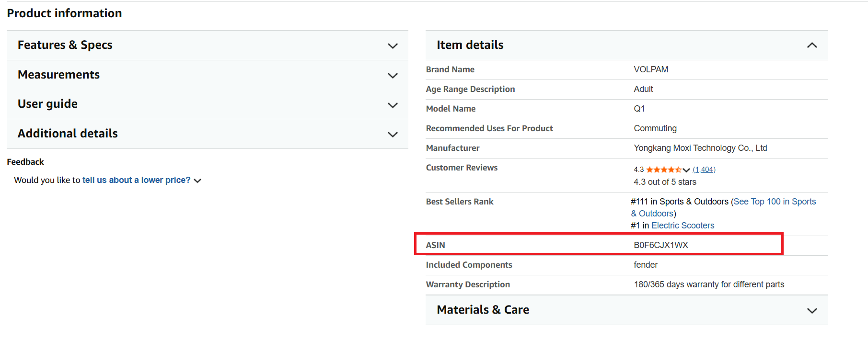The image size is (868, 340).
Task: Click the ASIN value B0F6CJX1WX
Action: pos(660,245)
